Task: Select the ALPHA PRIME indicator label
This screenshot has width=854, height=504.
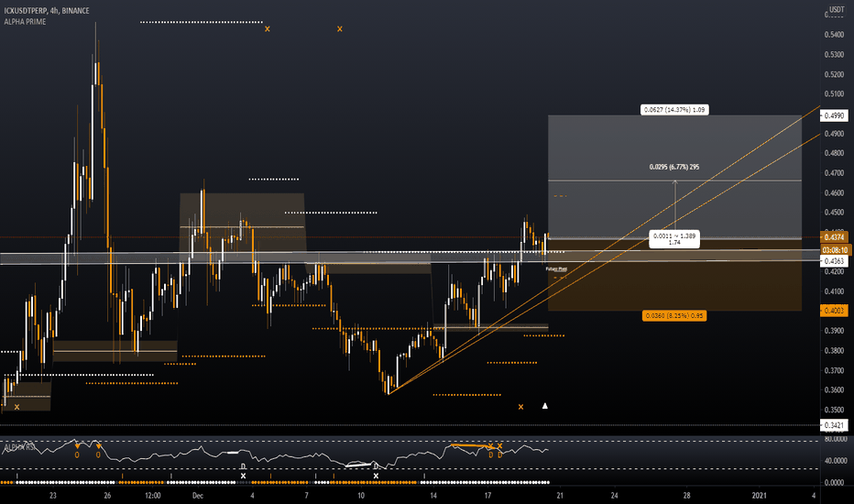Action: [25, 22]
